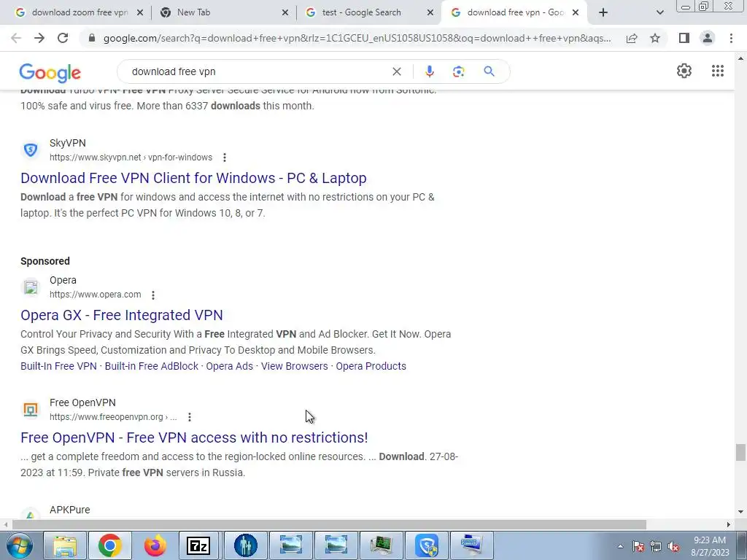747x560 pixels.
Task: Open the Chrome profile avatar
Action: tap(708, 38)
